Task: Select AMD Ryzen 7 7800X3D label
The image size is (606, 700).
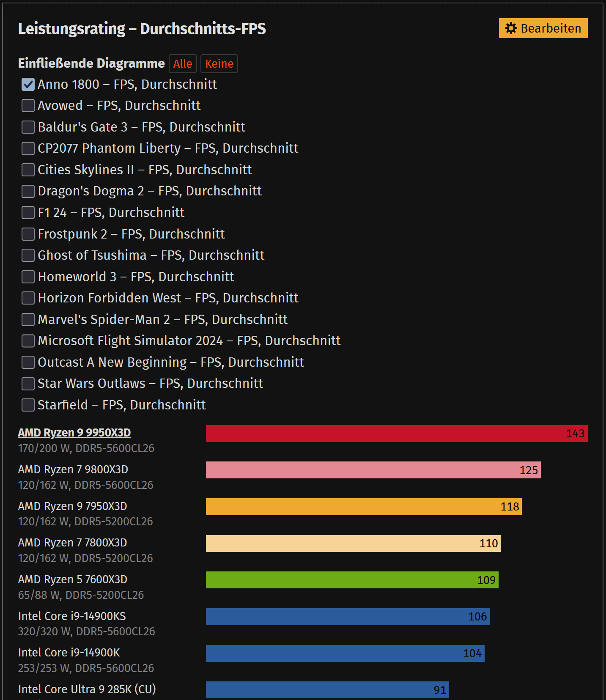Action: 73,543
